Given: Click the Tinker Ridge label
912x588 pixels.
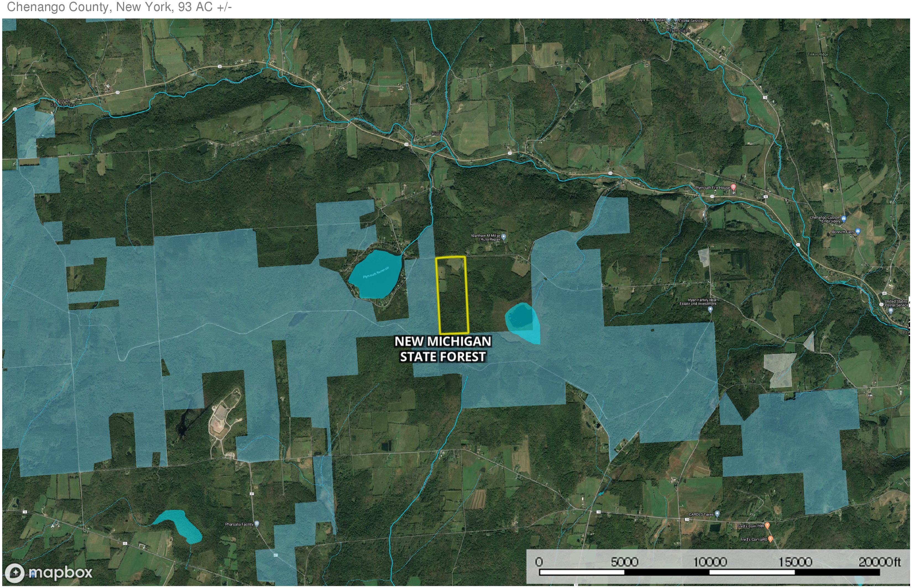Looking at the screenshot, I should point(818,54).
